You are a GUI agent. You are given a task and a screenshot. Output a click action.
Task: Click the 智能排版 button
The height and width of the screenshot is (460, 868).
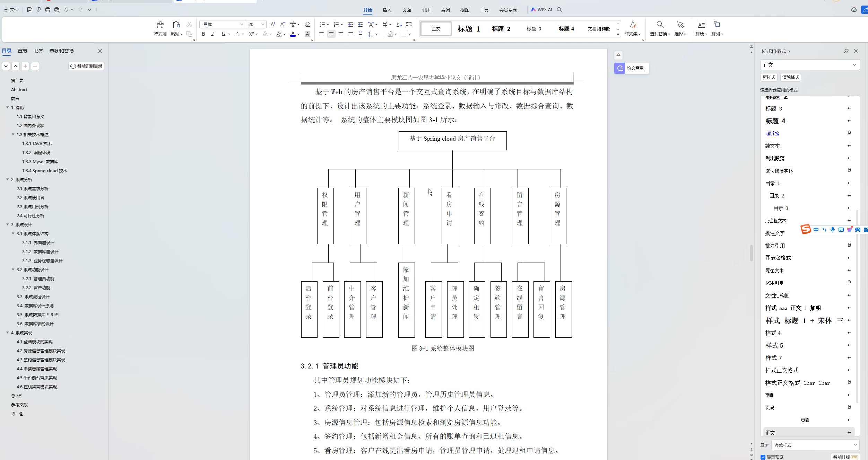(x=845, y=457)
